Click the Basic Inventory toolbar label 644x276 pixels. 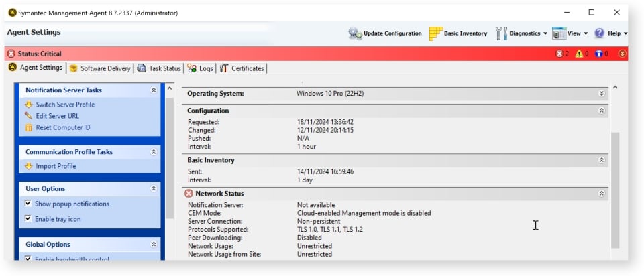(x=466, y=33)
